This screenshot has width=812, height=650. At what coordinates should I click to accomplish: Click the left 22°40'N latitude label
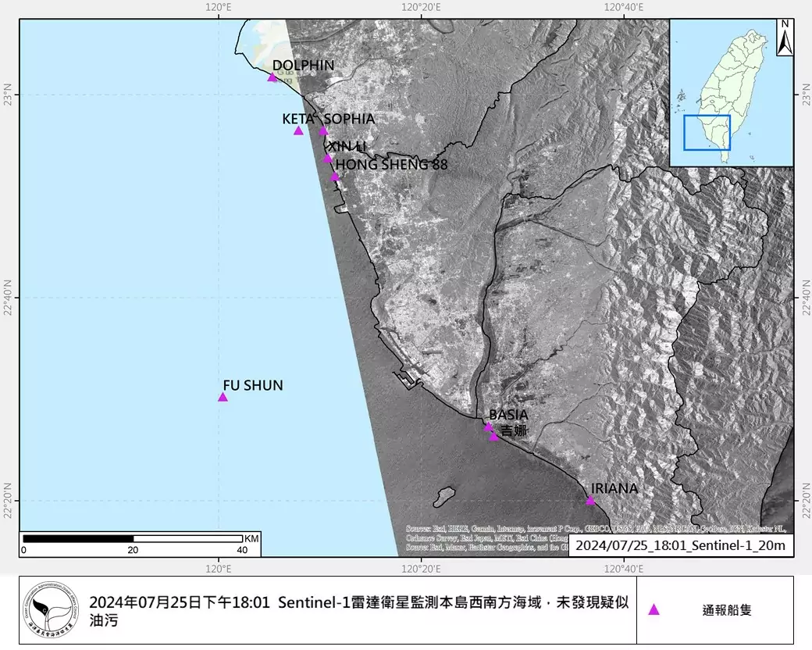[8, 298]
